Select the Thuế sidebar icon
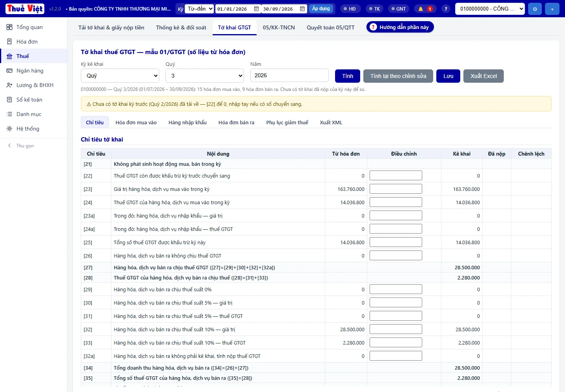The width and height of the screenshot is (565, 392). 9,56
